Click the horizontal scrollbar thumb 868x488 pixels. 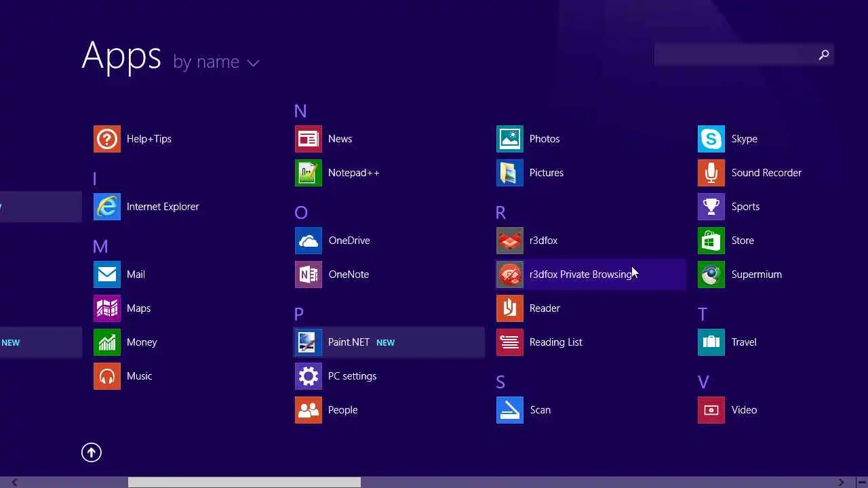pos(244,483)
